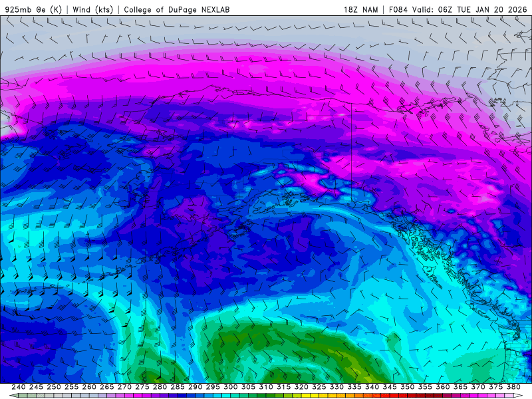Choose the 310 value on the legend

(265, 387)
